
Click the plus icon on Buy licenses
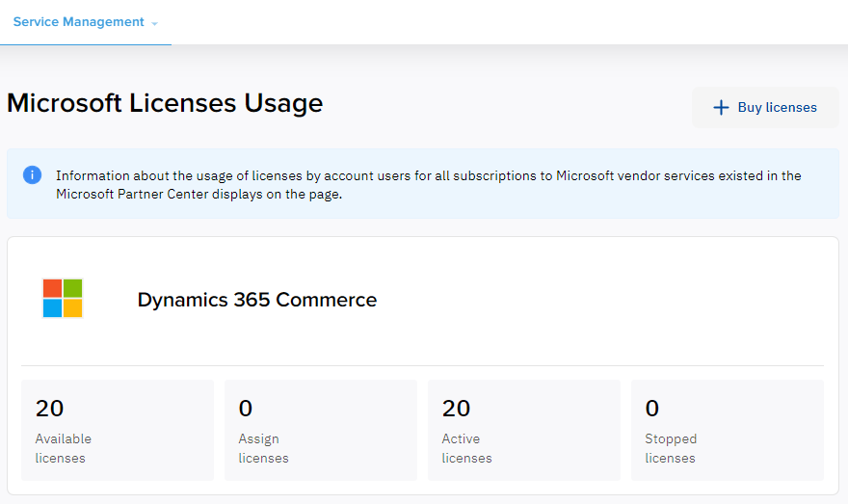click(x=721, y=108)
